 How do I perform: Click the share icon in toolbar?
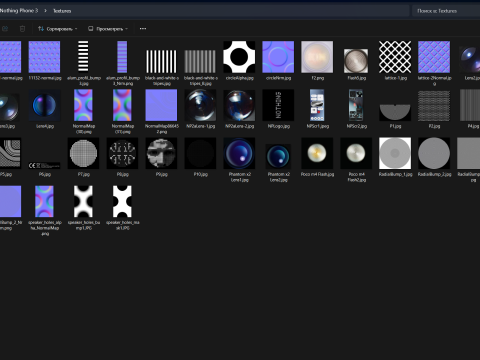click(x=5, y=29)
